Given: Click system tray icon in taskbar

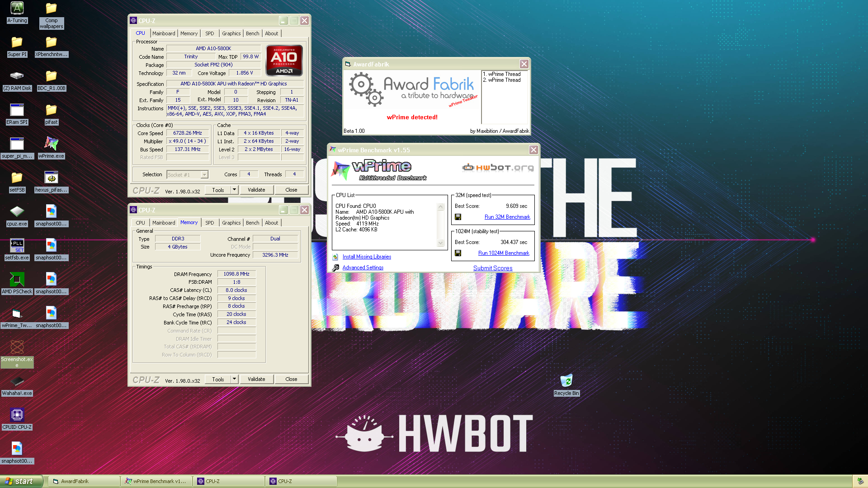Looking at the screenshot, I should pyautogui.click(x=860, y=481).
